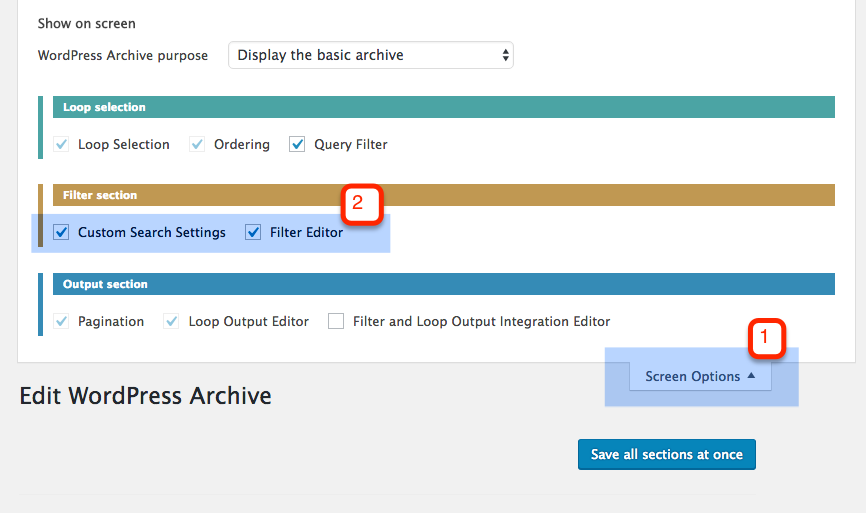Uncheck the Query Filter checkbox
This screenshot has width=866, height=513.
(x=297, y=144)
